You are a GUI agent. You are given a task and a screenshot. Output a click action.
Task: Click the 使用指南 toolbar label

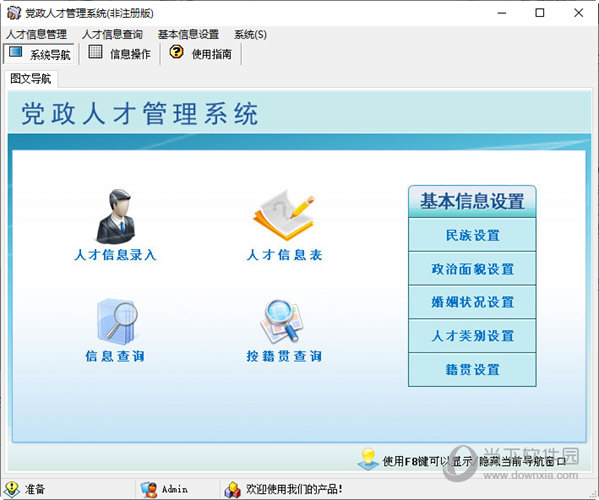[x=212, y=54]
